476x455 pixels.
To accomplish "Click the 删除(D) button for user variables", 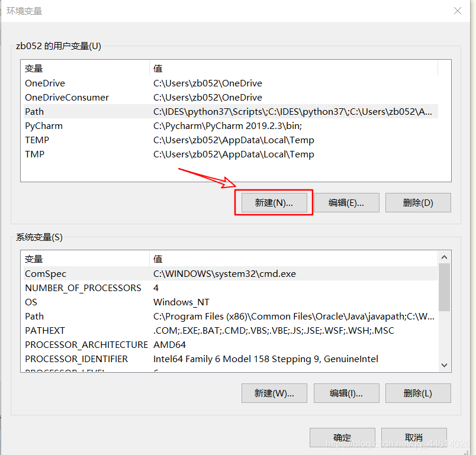I will 418,202.
